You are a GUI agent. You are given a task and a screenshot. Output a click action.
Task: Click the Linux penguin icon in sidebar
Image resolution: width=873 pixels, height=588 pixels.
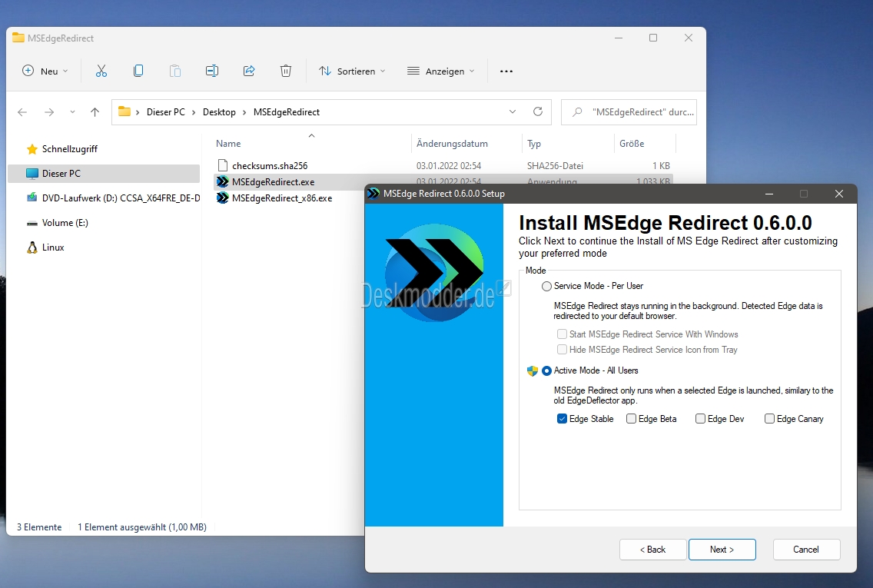click(32, 247)
